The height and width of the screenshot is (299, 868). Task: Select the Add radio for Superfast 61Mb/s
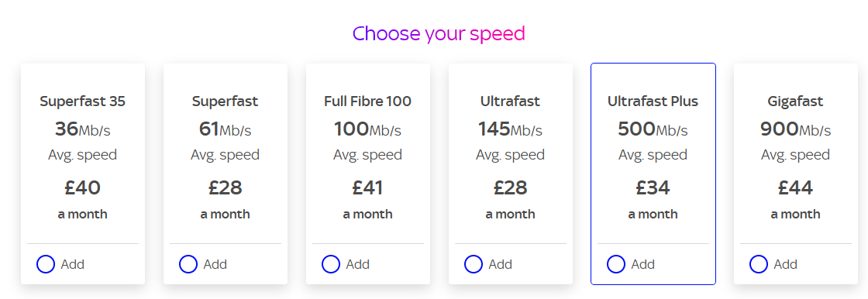(x=188, y=264)
